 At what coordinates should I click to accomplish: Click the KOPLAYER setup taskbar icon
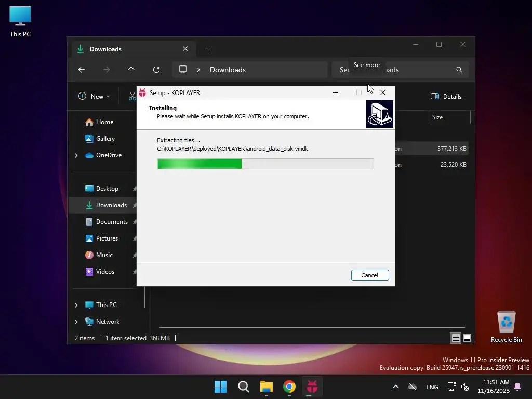pyautogui.click(x=312, y=387)
